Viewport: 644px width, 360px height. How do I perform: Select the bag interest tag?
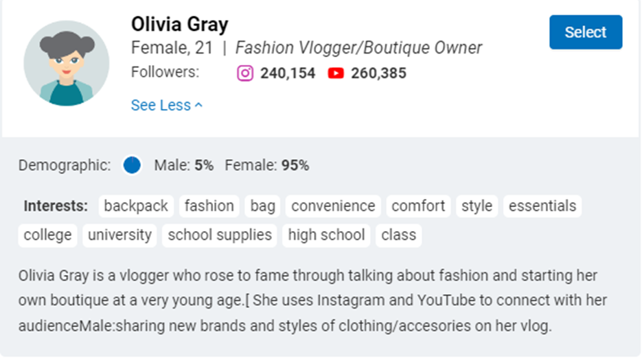pyautogui.click(x=262, y=206)
